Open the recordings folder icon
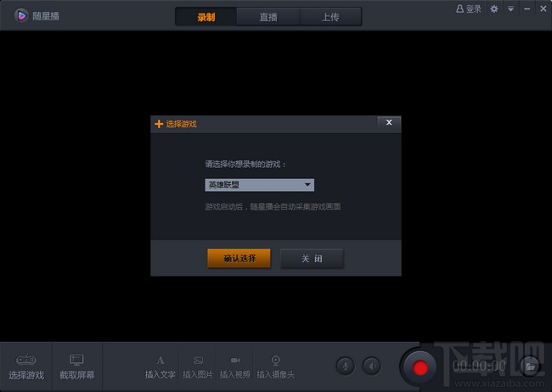552x392 pixels. [530, 367]
